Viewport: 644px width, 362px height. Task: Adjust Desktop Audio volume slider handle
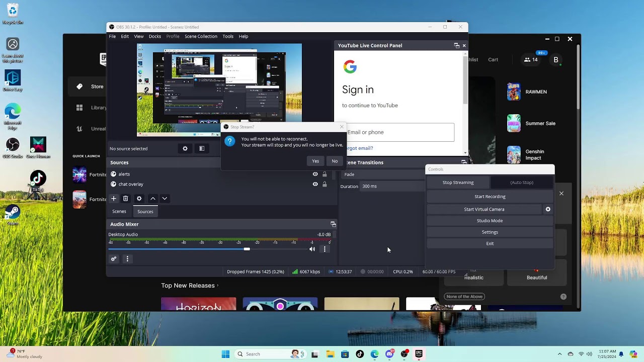(x=247, y=249)
